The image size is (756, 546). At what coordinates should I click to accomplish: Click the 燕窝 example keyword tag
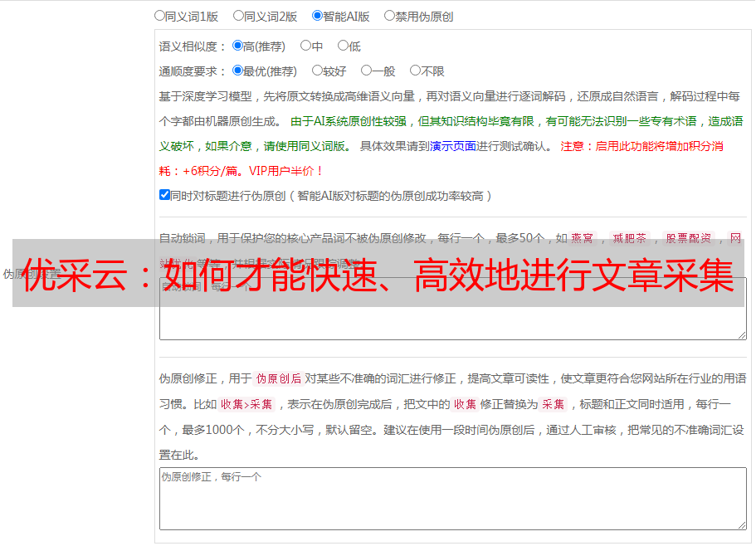point(582,238)
